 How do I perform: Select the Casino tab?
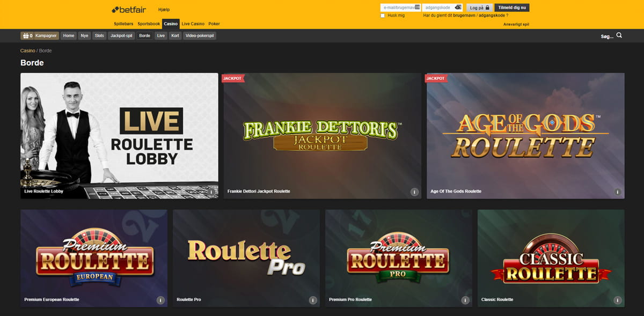(171, 24)
